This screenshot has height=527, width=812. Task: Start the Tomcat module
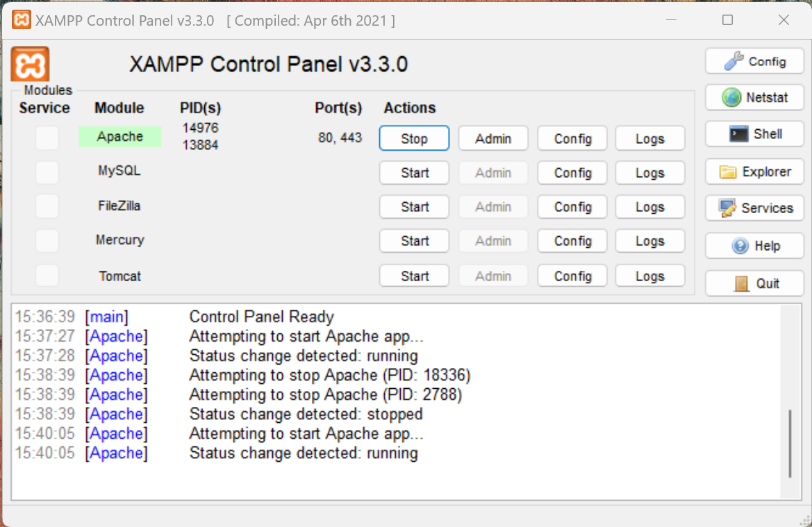coord(414,276)
